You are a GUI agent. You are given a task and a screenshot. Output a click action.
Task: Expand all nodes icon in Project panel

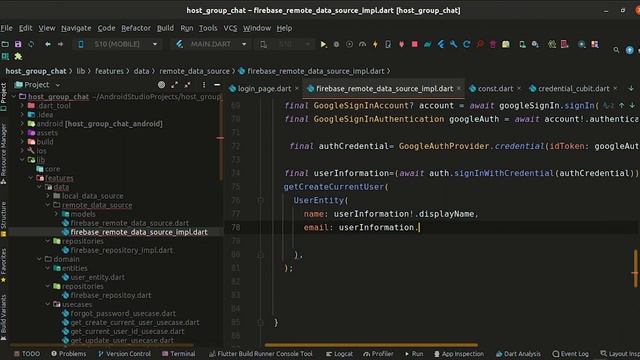point(175,85)
